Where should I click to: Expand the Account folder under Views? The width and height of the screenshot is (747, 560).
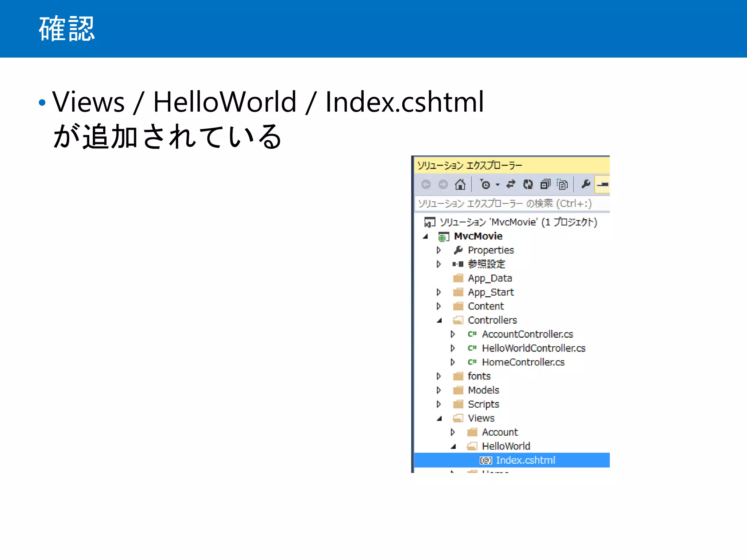pyautogui.click(x=453, y=432)
